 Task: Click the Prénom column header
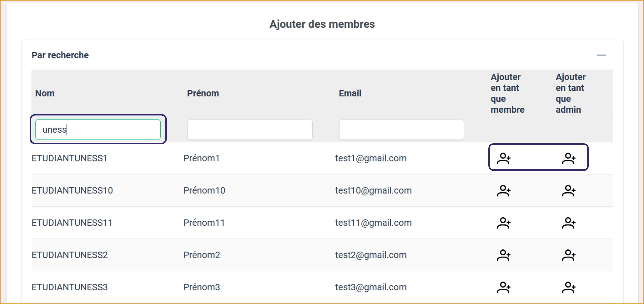[x=203, y=93]
